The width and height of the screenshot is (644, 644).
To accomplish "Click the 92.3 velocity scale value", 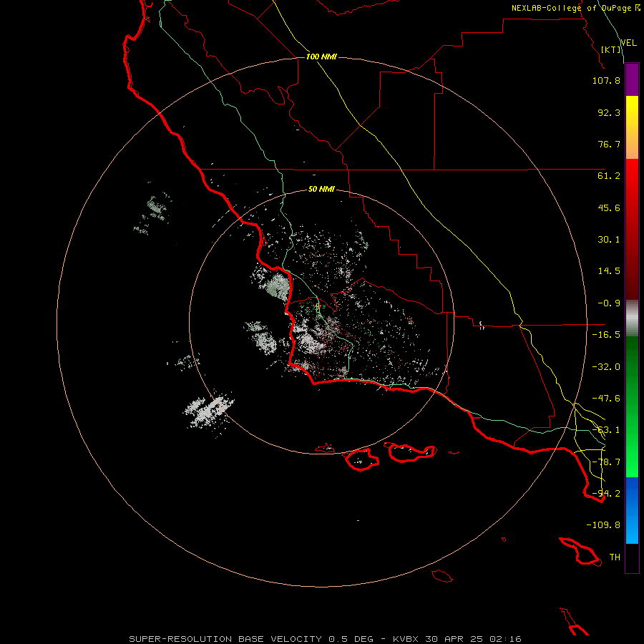I will pyautogui.click(x=609, y=112).
